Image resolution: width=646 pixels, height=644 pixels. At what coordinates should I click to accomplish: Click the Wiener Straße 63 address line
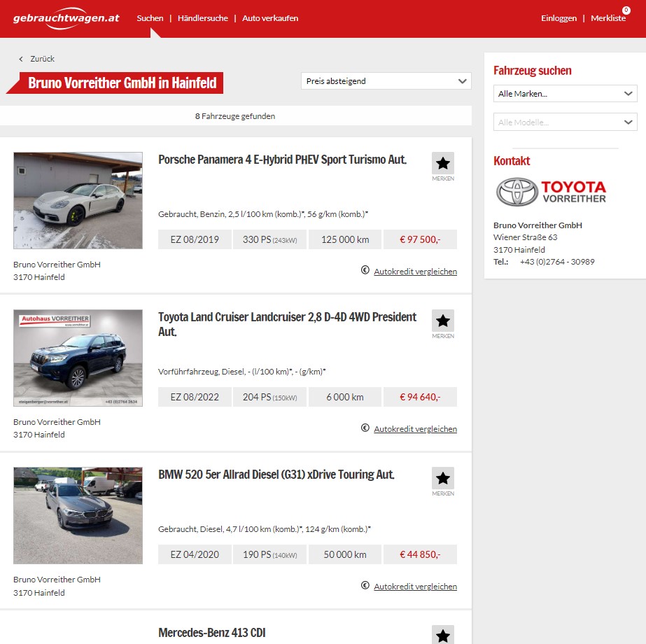click(x=526, y=237)
